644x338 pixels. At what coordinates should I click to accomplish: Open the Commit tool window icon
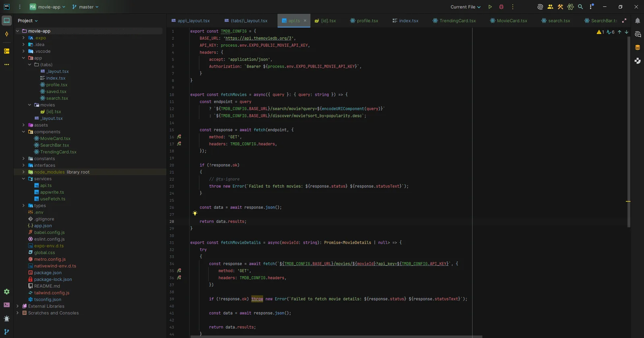click(x=6, y=34)
